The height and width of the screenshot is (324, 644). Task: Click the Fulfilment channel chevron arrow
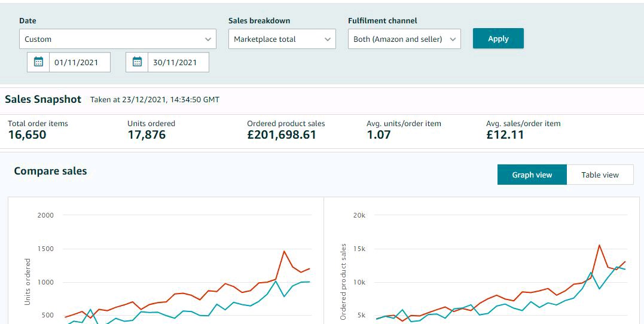click(453, 39)
